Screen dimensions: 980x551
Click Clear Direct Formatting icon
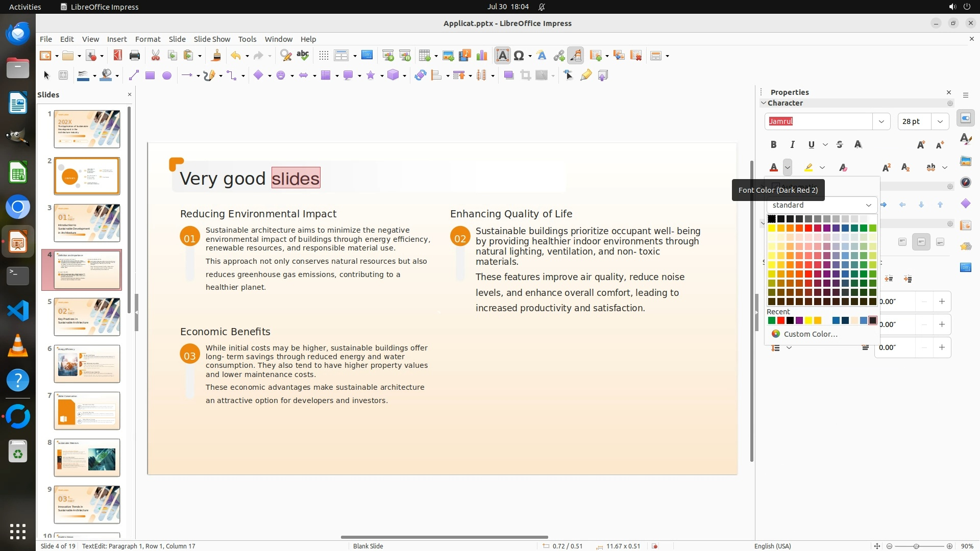[x=843, y=167]
